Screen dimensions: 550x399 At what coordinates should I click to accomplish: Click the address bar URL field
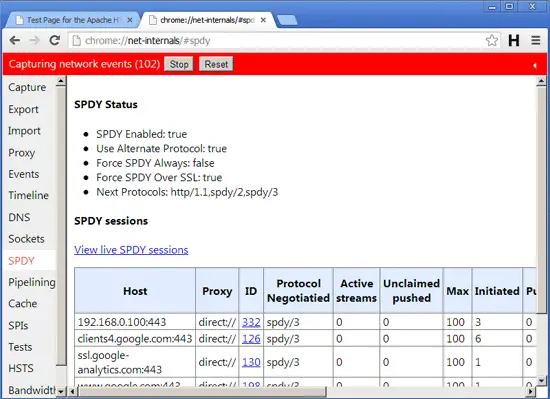coord(277,41)
